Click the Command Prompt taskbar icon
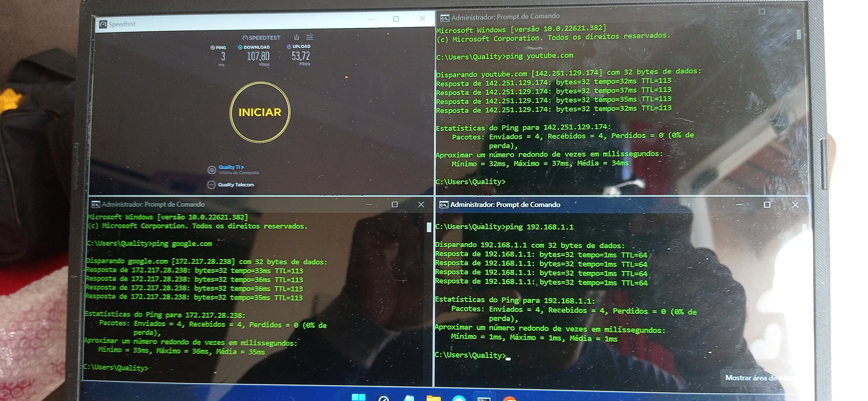The height and width of the screenshot is (401, 868). coord(484,399)
